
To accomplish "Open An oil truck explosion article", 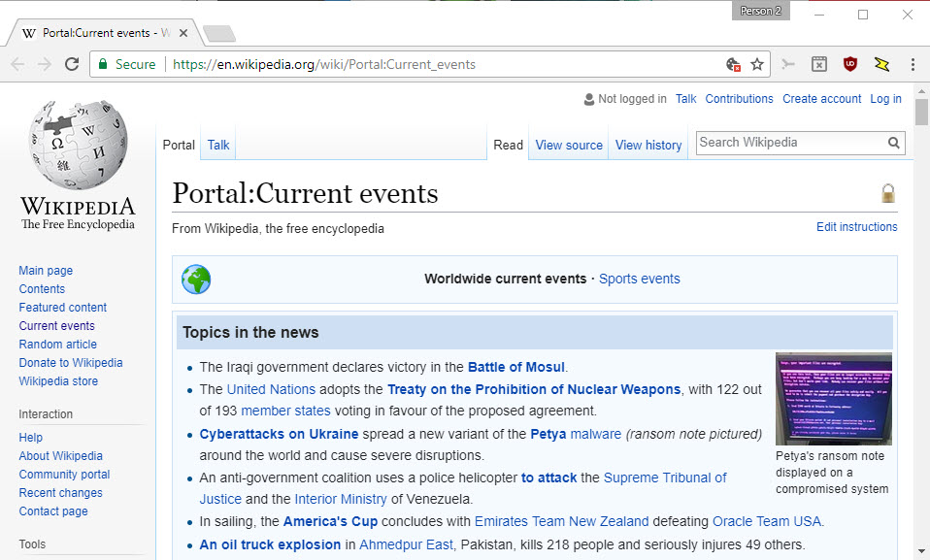I will click(x=270, y=544).
